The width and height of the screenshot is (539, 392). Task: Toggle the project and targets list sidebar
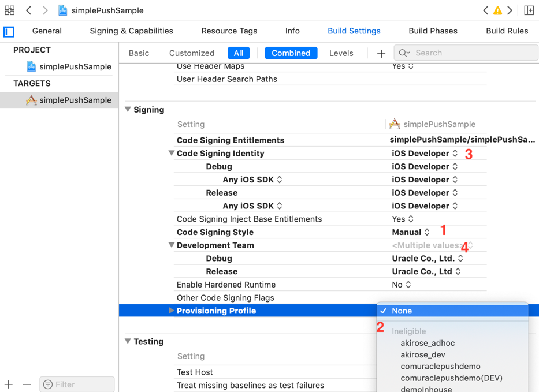(9, 32)
